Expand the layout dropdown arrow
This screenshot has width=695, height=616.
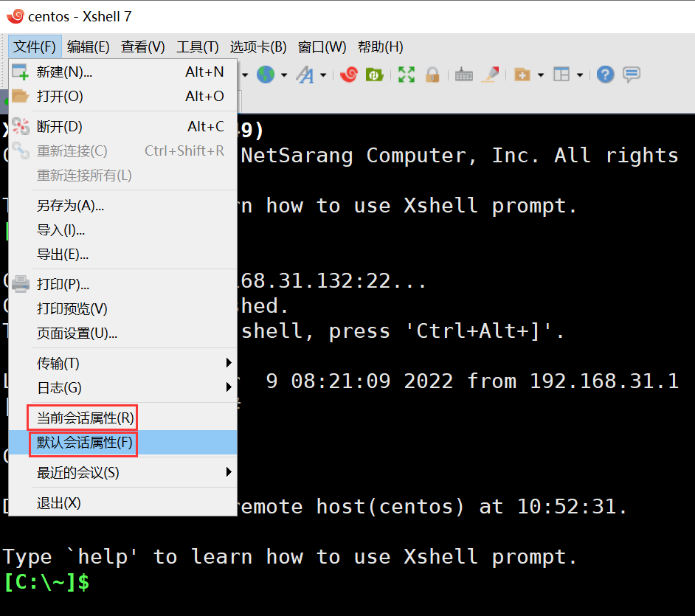579,75
